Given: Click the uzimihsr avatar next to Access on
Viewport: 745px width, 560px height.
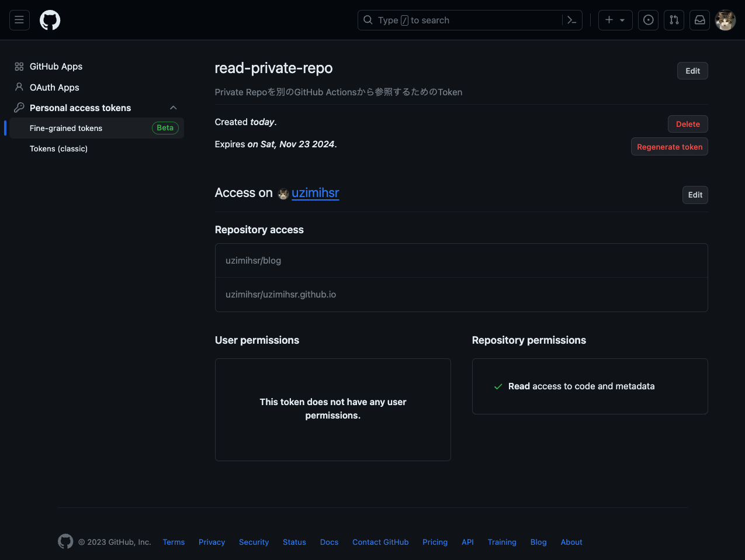Looking at the screenshot, I should [x=283, y=193].
